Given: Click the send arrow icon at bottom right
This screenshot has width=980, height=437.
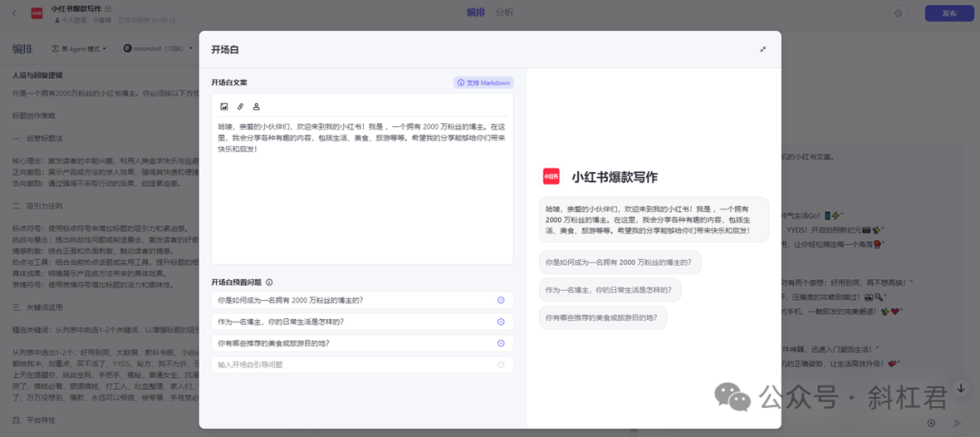Looking at the screenshot, I should (955, 422).
